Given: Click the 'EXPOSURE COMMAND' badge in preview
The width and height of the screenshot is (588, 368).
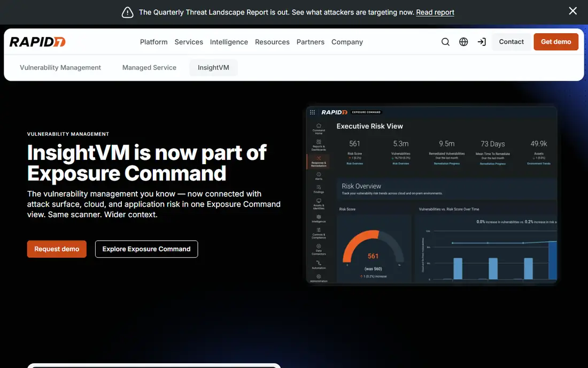Looking at the screenshot, I should click(x=366, y=112).
